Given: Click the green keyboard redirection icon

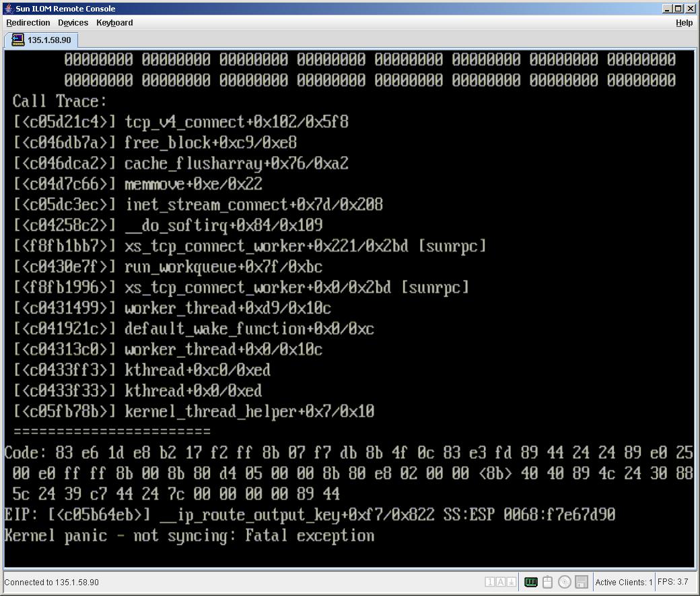Looking at the screenshot, I should click(x=530, y=582).
